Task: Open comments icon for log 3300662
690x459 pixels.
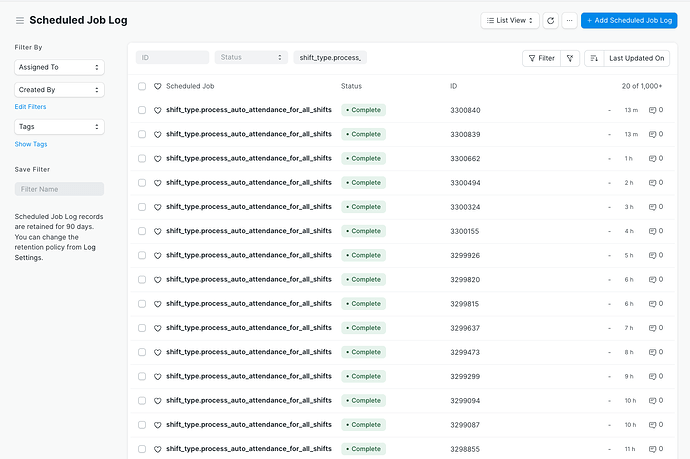Action: coord(655,158)
